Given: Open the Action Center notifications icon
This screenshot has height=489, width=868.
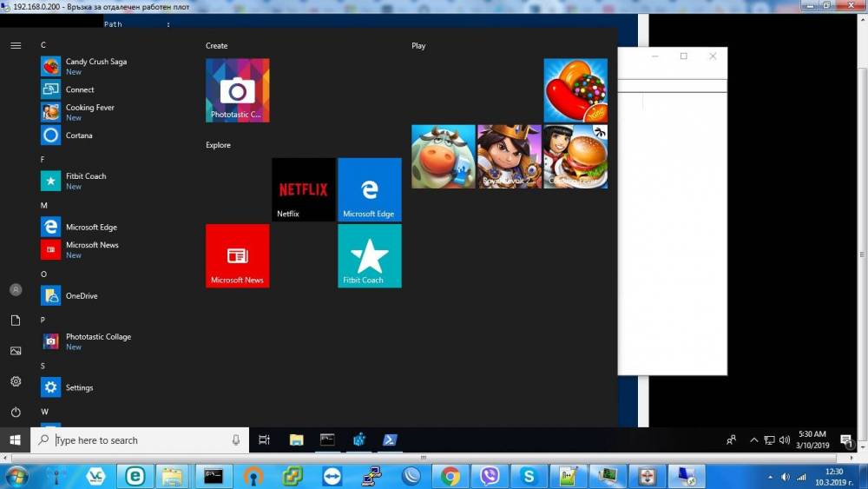Looking at the screenshot, I should (845, 441).
